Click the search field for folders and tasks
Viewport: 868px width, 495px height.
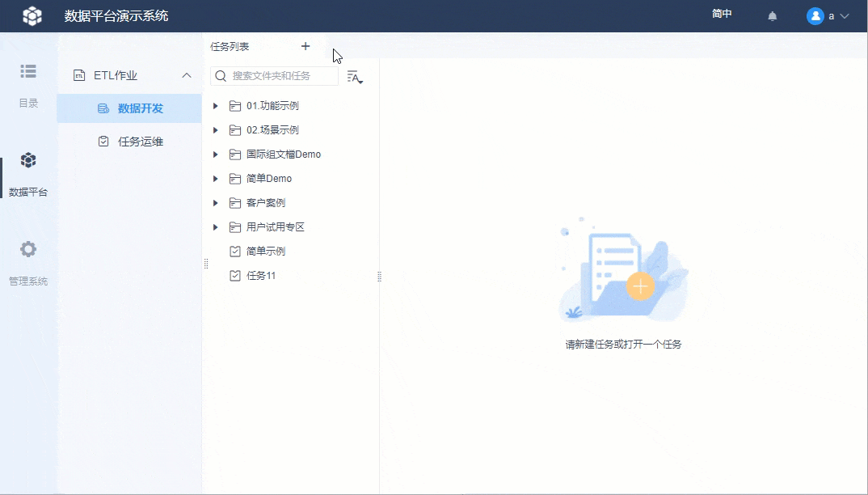275,76
